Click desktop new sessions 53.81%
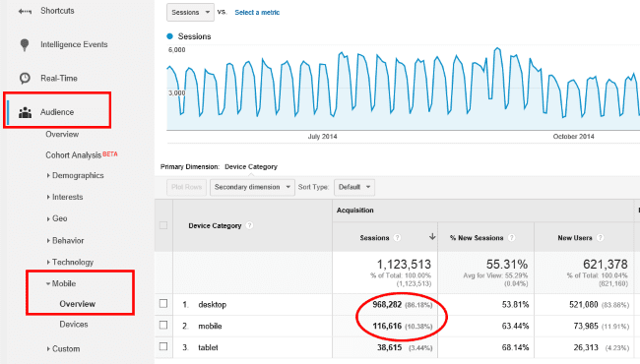The image size is (640, 364). pyautogui.click(x=515, y=305)
